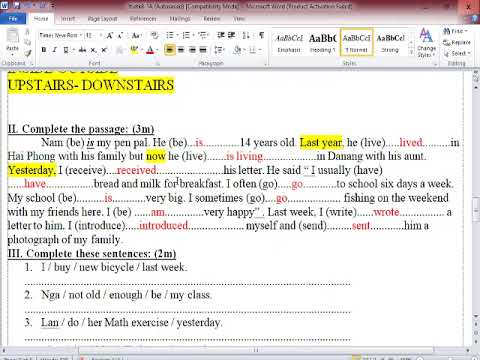Select the Format Painter brush
Image resolution: width=480 pixels, height=360 pixels.
(28, 53)
